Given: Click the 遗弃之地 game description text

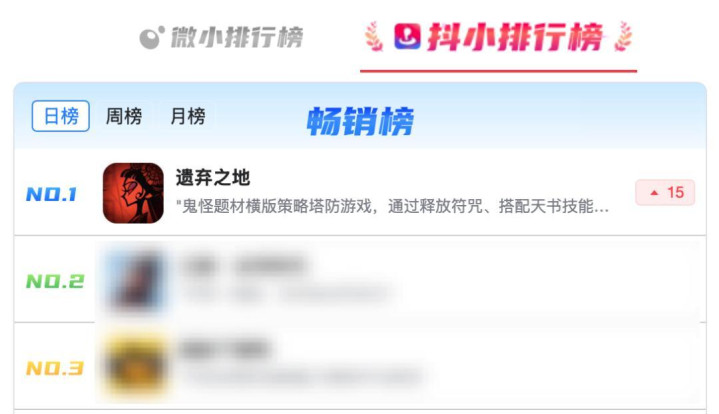Looking at the screenshot, I should (x=393, y=206).
